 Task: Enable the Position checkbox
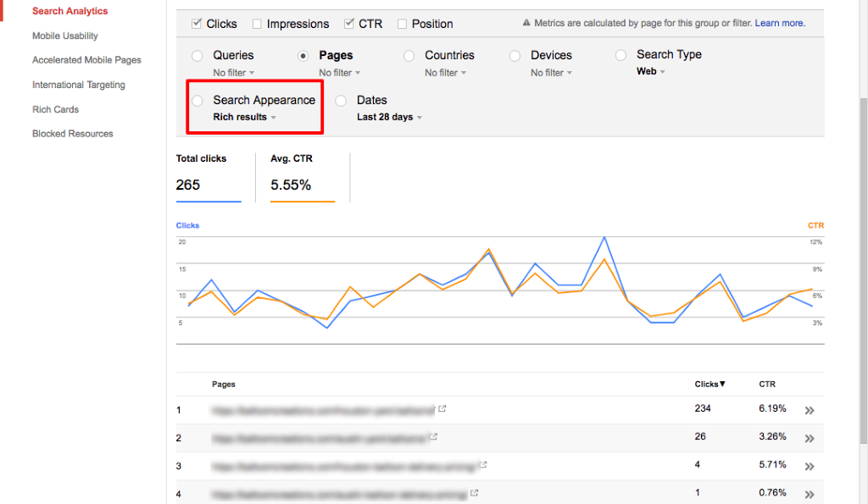click(x=403, y=24)
